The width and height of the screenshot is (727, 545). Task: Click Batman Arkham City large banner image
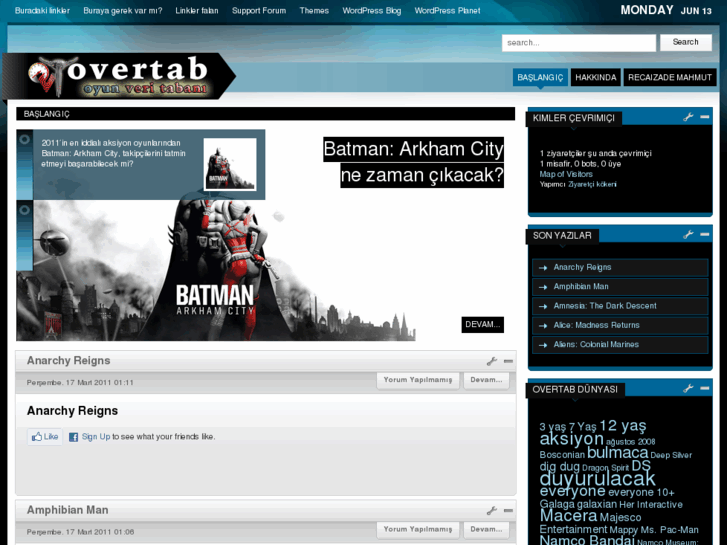pos(216,271)
